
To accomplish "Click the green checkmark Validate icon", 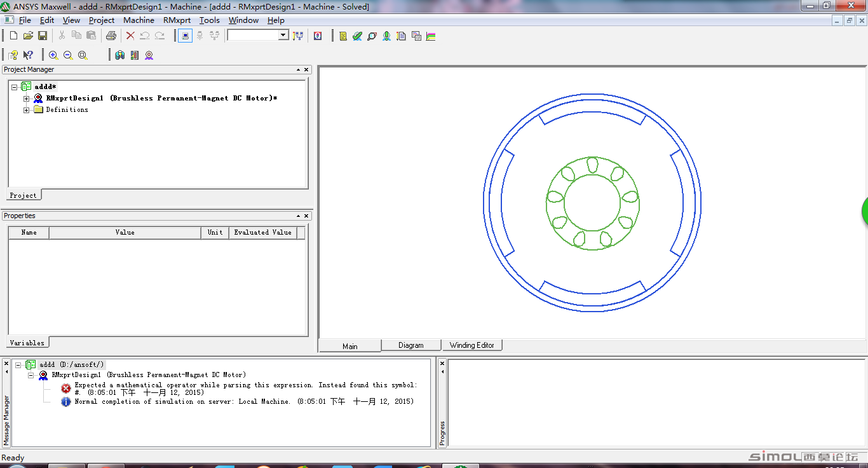I will coord(357,36).
